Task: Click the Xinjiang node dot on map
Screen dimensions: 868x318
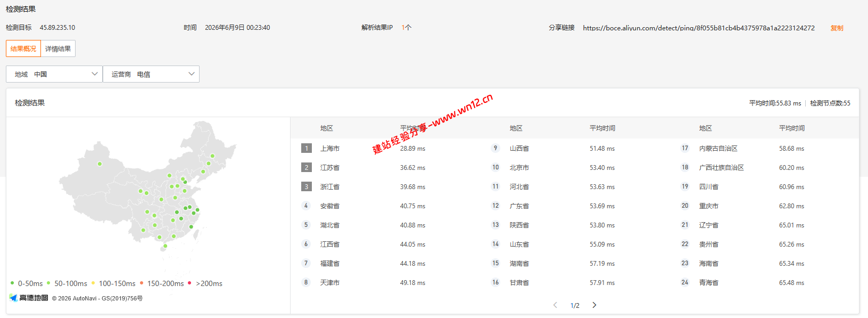Action: pos(100,164)
